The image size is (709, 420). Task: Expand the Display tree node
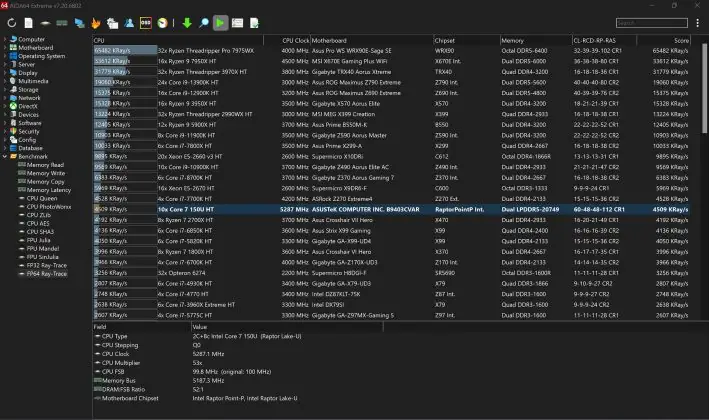point(5,73)
